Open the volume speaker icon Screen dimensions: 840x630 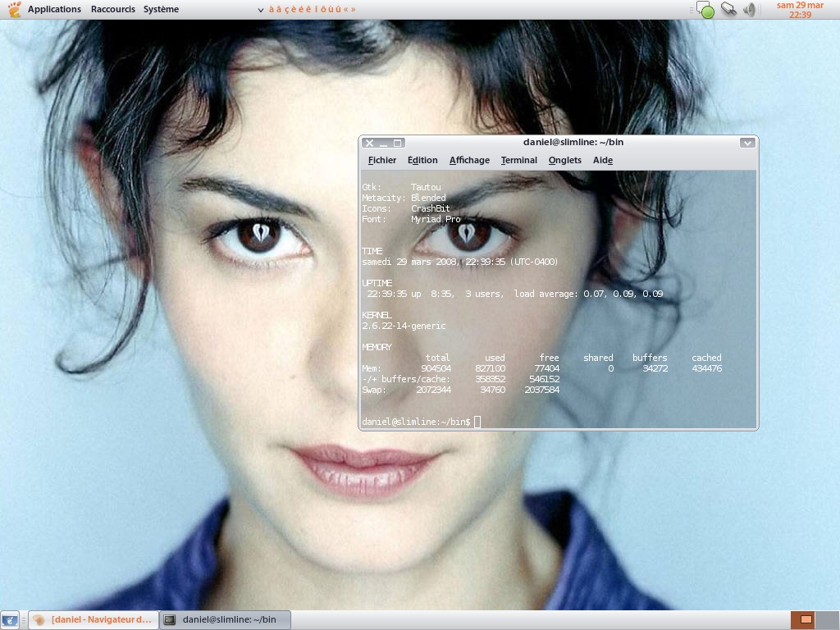(750, 10)
